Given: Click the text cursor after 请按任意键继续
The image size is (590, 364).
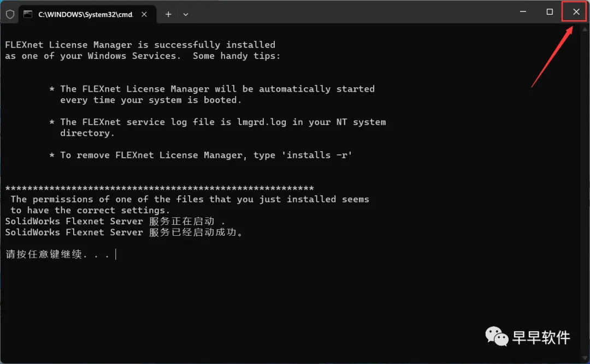Looking at the screenshot, I should click(116, 254).
